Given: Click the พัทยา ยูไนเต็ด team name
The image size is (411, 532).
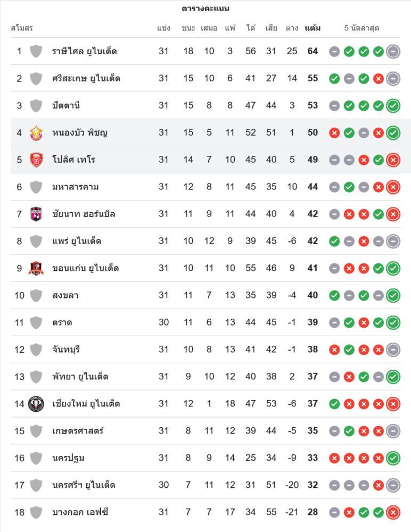Looking at the screenshot, I should [80, 377].
